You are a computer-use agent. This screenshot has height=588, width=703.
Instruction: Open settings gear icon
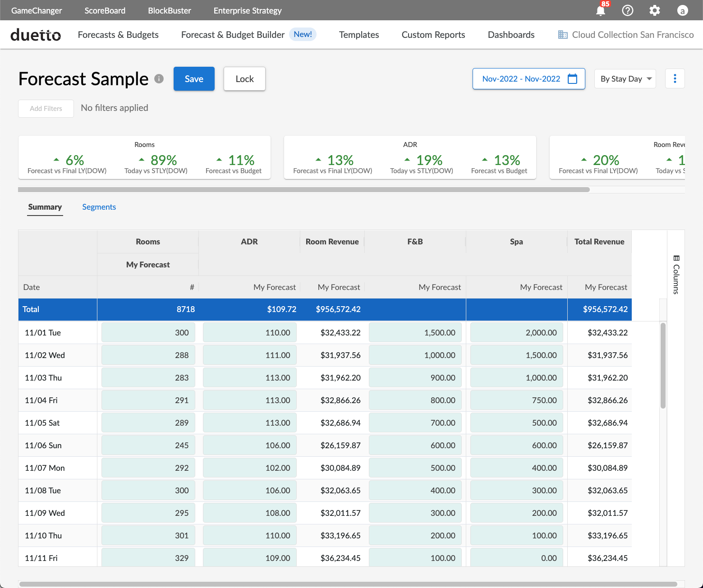[x=654, y=10]
